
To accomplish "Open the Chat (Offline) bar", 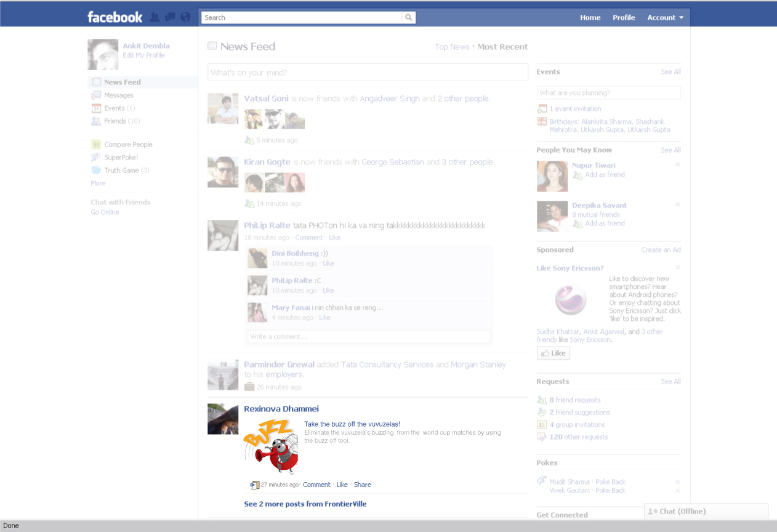I will pyautogui.click(x=706, y=511).
